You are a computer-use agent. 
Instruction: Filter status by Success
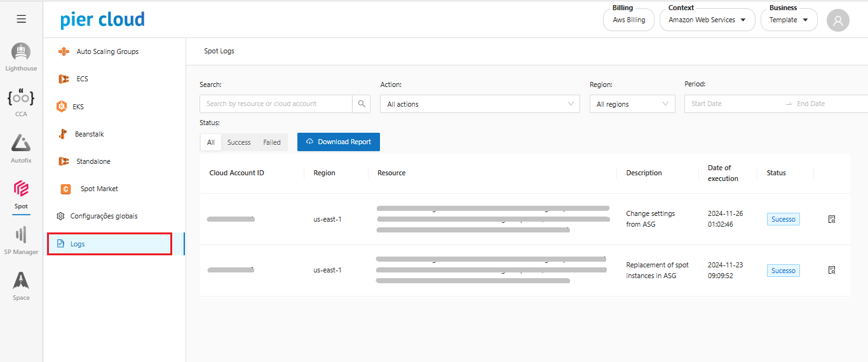(x=239, y=142)
